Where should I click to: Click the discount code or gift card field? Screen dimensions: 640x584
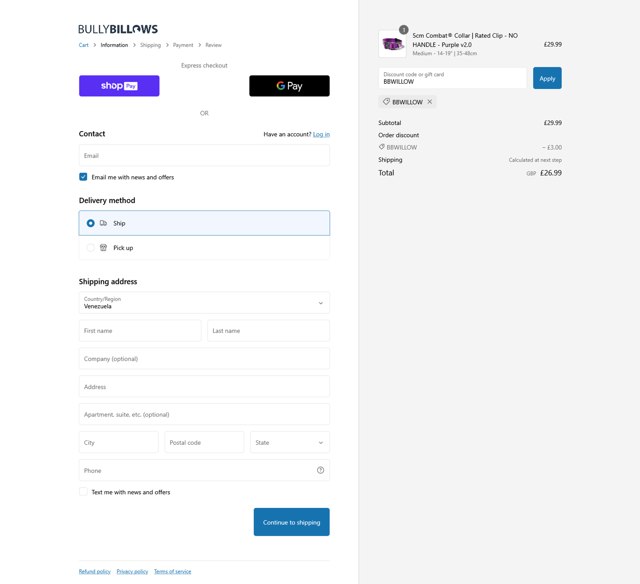[453, 78]
